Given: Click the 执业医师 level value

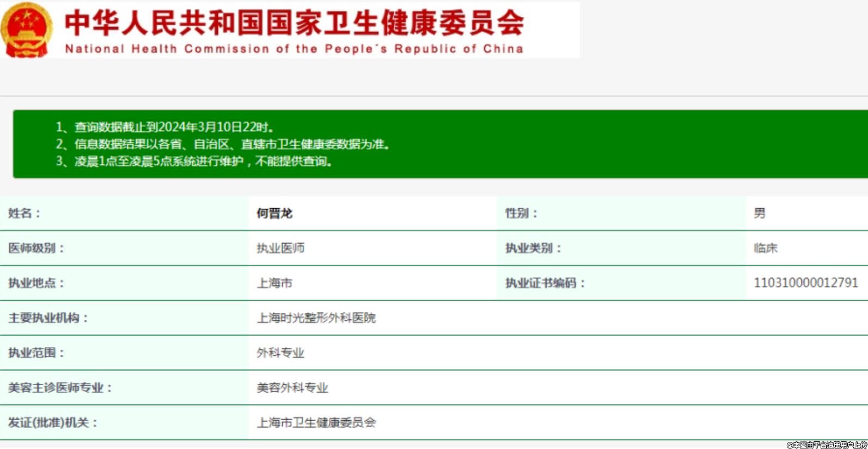Looking at the screenshot, I should point(280,248).
